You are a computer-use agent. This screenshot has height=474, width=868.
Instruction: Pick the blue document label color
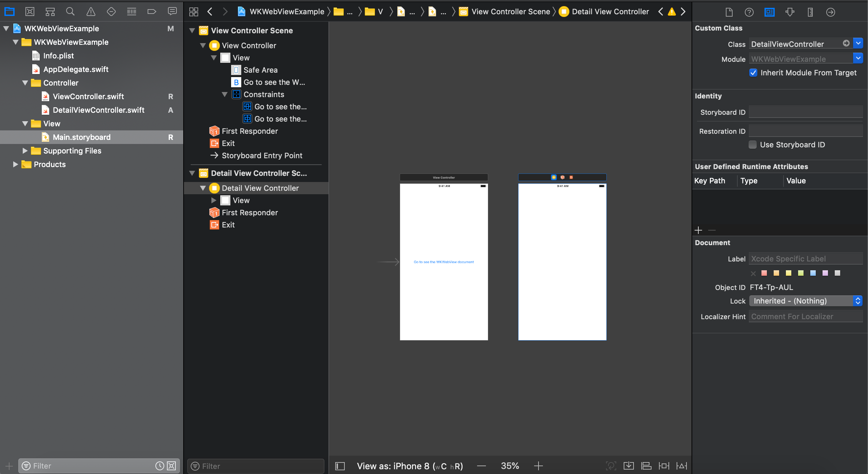coord(813,273)
